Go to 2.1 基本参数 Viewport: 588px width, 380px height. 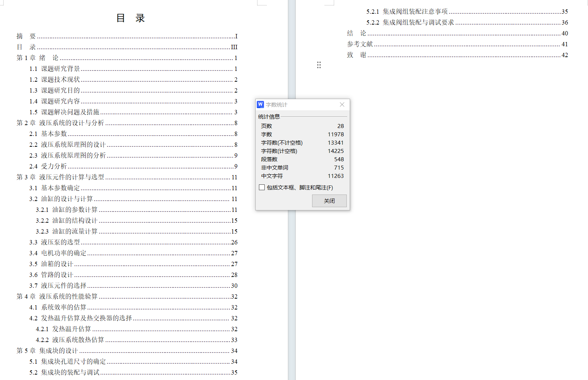pos(133,134)
